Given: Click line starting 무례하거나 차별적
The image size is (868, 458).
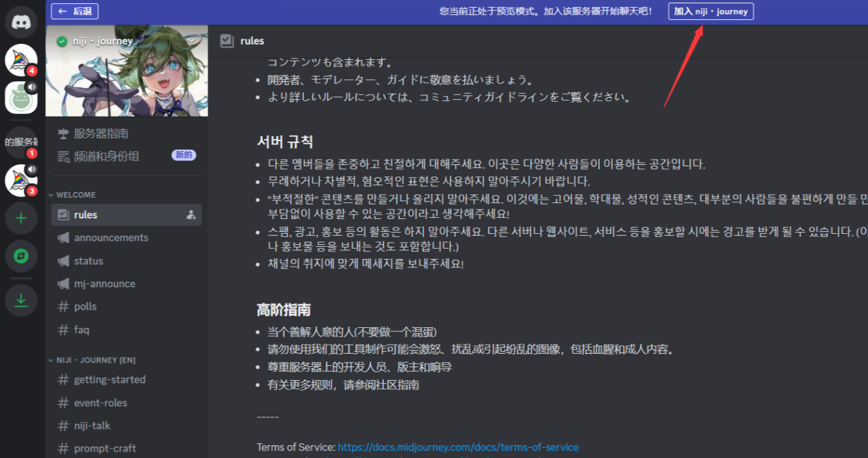Looking at the screenshot, I should [x=429, y=182].
